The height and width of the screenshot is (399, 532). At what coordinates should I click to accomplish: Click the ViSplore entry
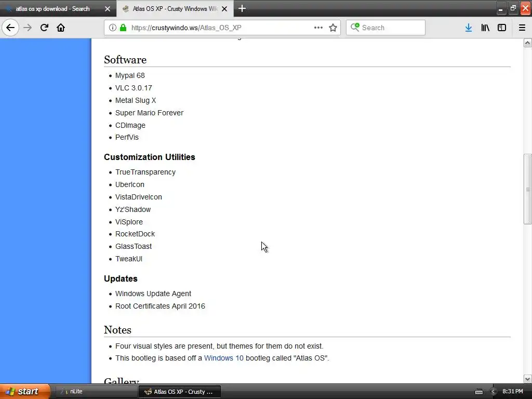pos(129,222)
